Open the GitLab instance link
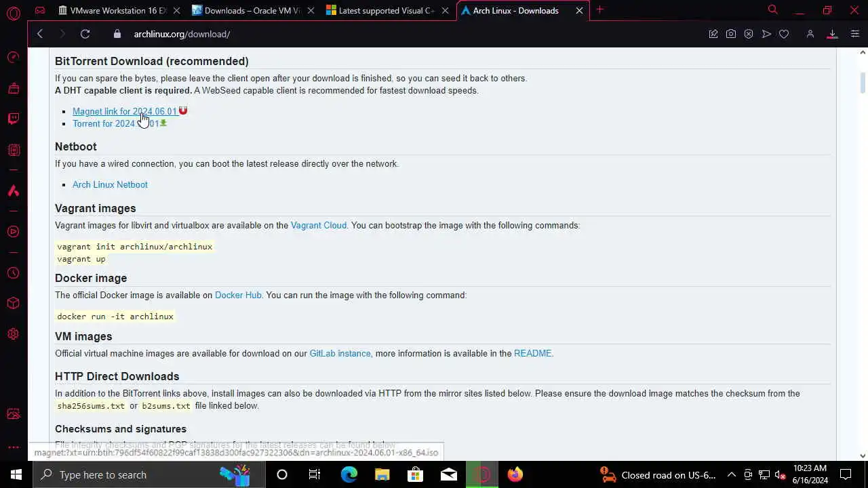This screenshot has height=488, width=868. 340,353
